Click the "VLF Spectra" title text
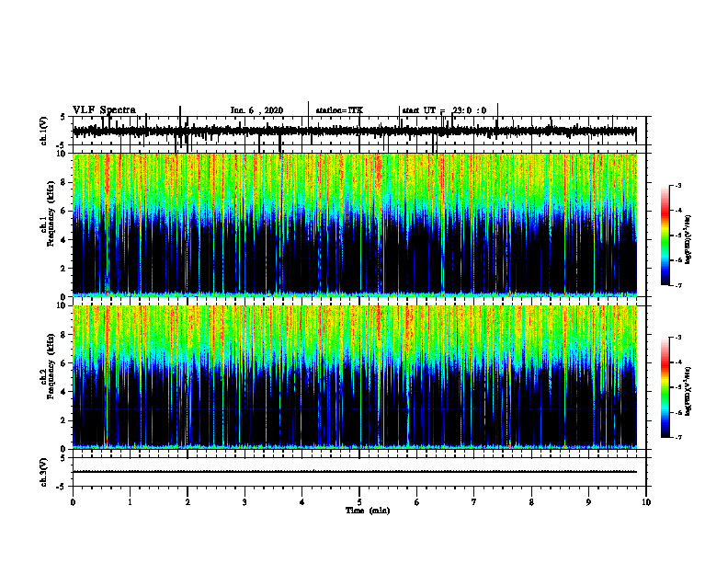 (x=104, y=110)
